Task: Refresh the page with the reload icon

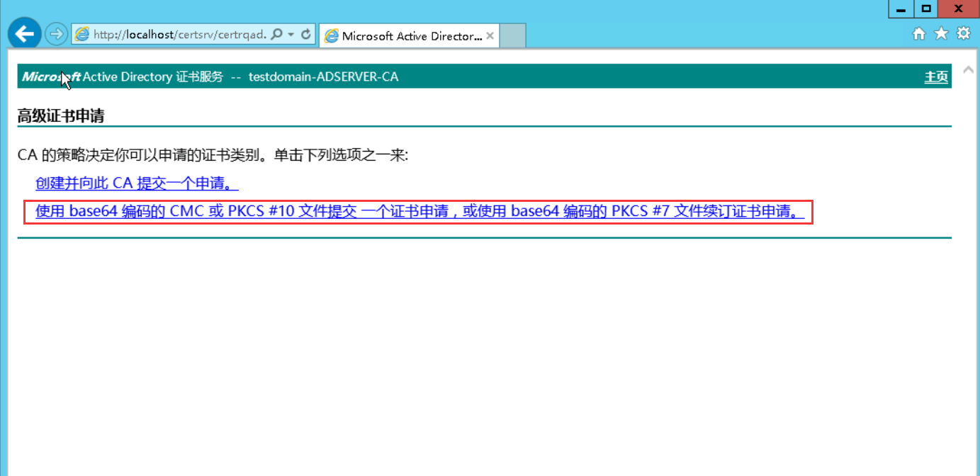Action: (x=306, y=34)
